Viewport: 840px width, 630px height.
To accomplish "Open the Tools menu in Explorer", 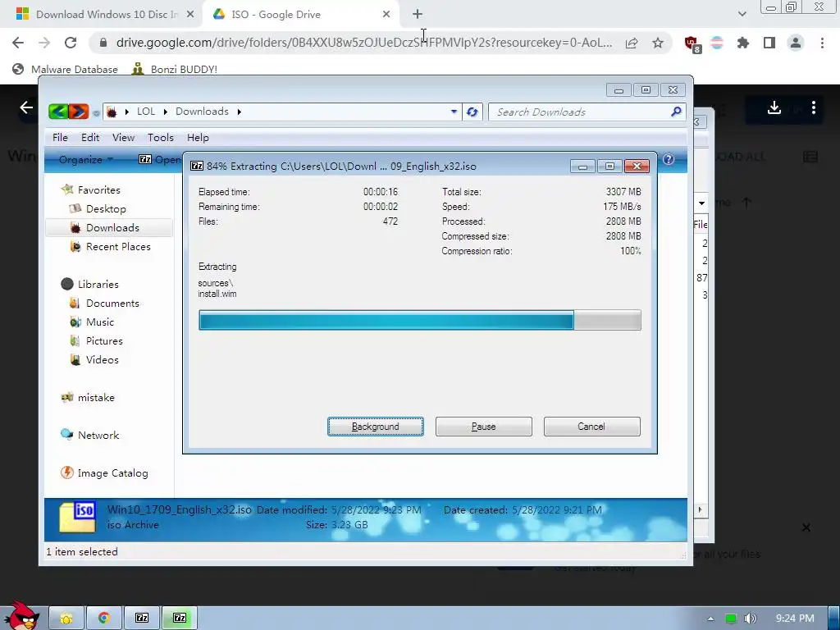I will (161, 138).
